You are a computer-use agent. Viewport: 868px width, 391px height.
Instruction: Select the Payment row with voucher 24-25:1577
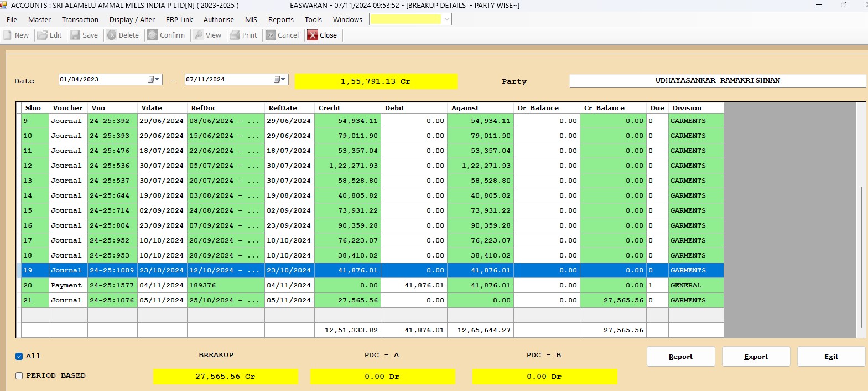tap(66, 285)
